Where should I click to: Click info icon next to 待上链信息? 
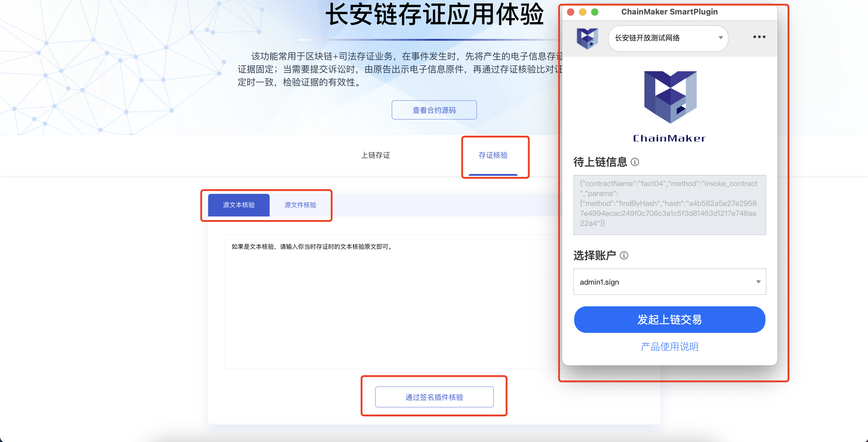pos(635,162)
